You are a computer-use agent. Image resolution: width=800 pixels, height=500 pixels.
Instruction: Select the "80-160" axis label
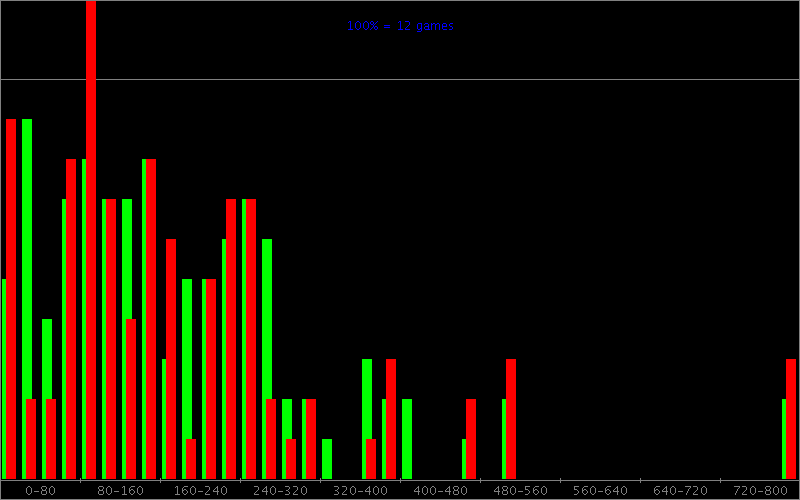[x=120, y=491]
